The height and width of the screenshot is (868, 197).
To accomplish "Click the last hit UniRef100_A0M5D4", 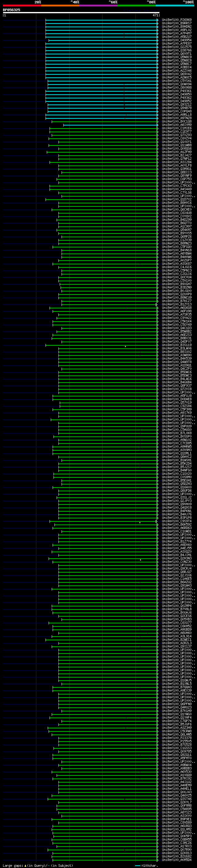I will [176, 860].
